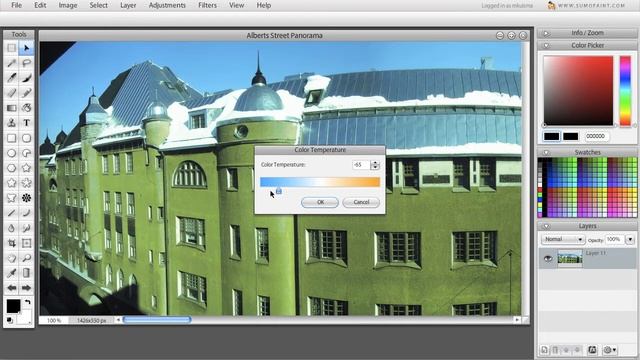Viewport: 640px width, 360px height.
Task: Open the layer blend mode Normal dropdown
Action: click(562, 239)
